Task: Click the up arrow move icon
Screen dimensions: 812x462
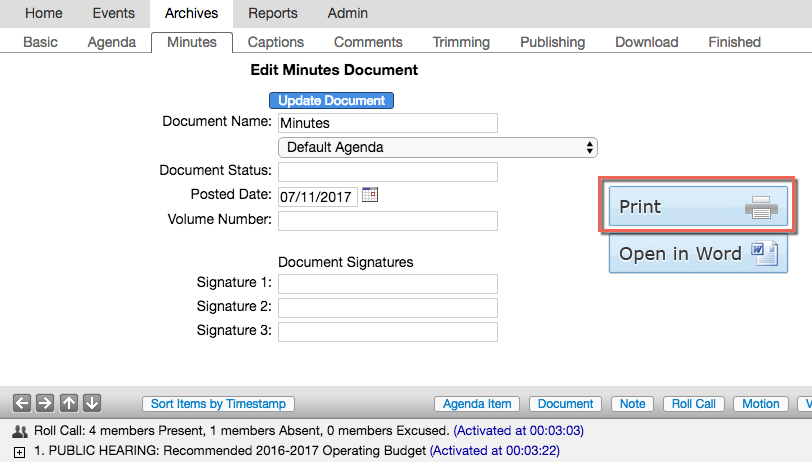Action: (68, 403)
